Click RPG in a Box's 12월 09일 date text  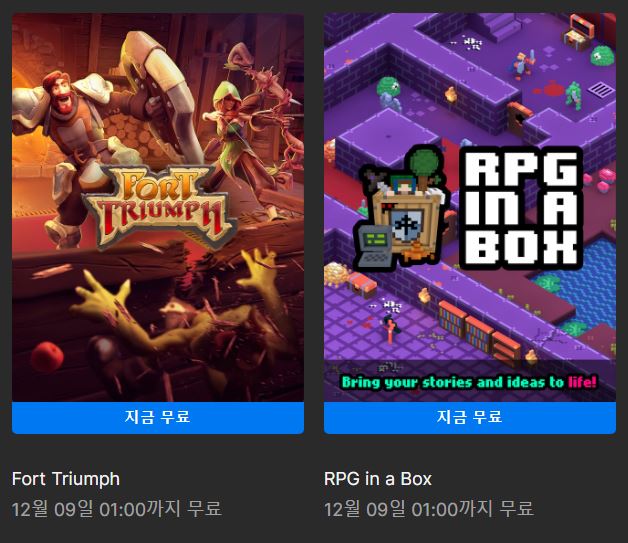click(x=429, y=509)
